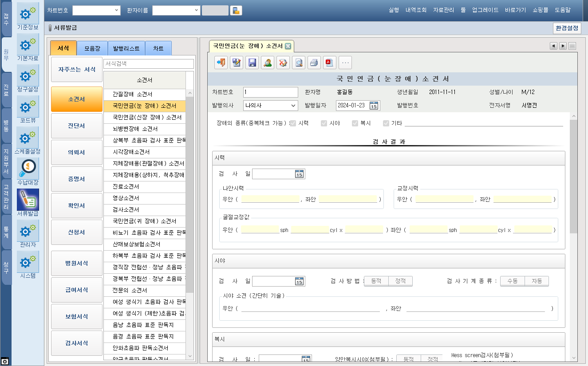The image size is (588, 366).
Task: Switch to the 발행리스트 tab
Action: [126, 48]
